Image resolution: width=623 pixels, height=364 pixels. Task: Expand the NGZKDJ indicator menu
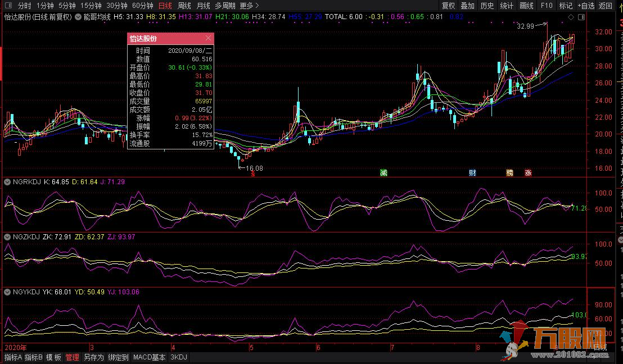6,237
